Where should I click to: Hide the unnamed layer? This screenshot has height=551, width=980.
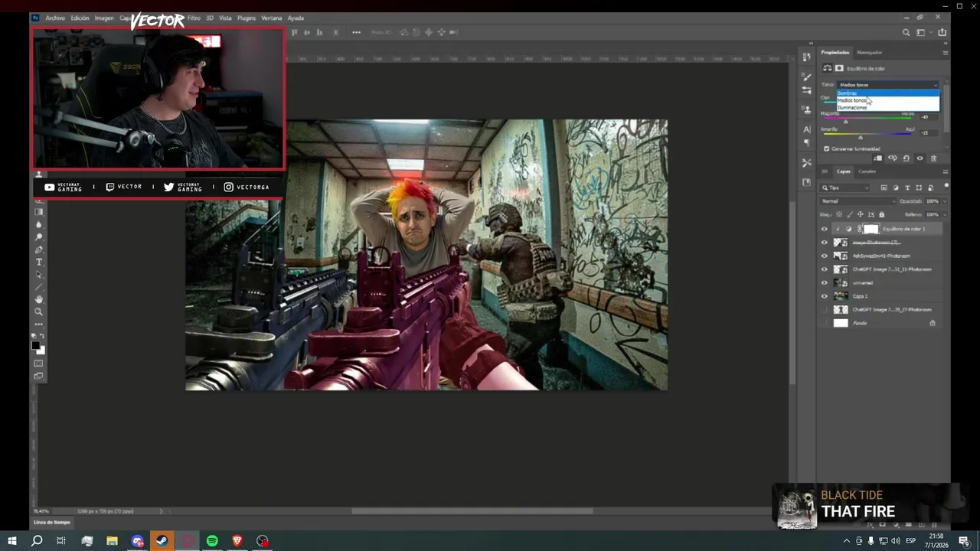pyautogui.click(x=825, y=282)
